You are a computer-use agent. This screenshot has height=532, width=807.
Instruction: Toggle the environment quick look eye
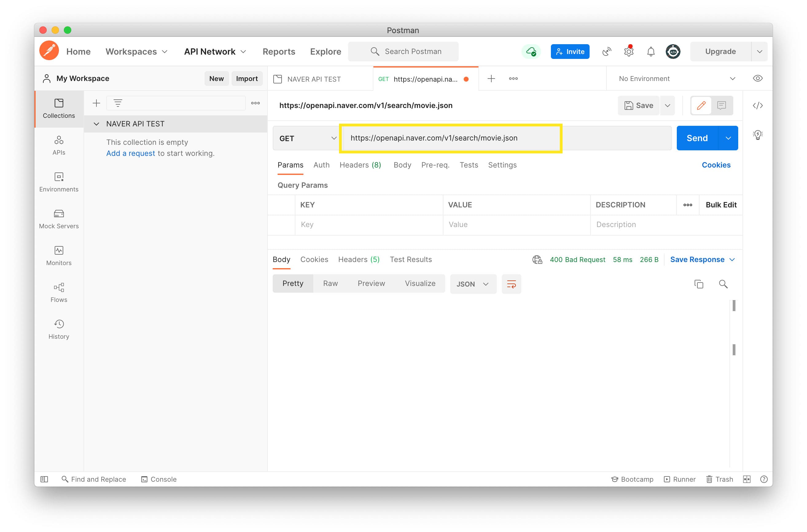(758, 79)
